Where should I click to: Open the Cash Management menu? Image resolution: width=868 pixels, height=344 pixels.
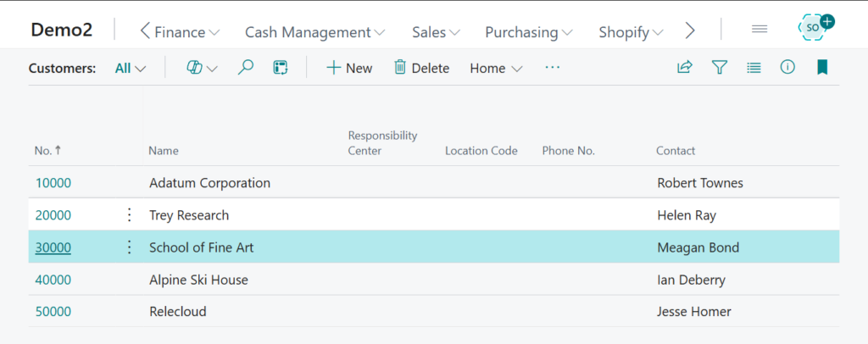coord(314,32)
